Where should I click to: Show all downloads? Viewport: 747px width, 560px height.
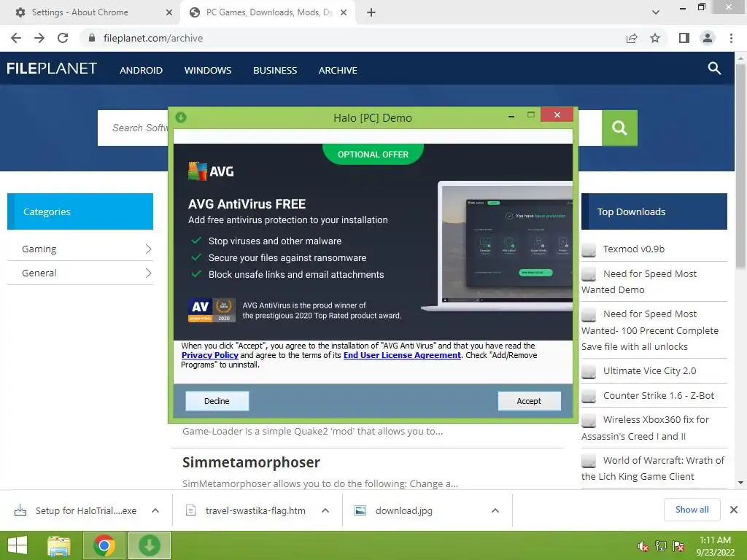click(x=692, y=510)
